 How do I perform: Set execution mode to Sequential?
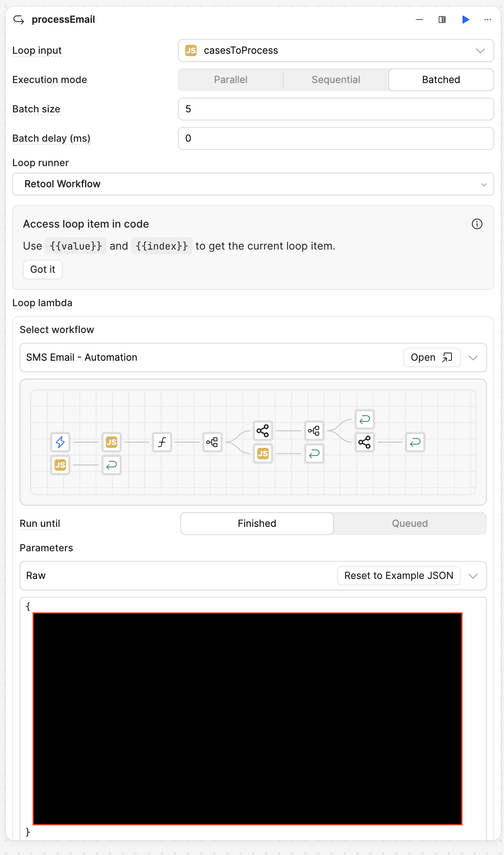336,80
